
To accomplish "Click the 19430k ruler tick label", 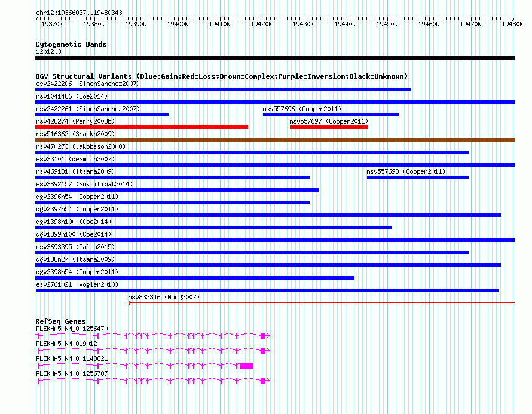I will click(303, 24).
